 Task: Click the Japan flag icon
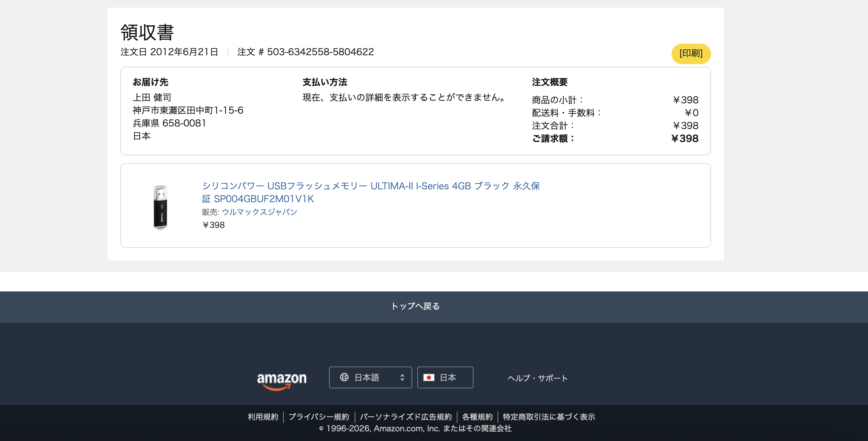click(x=429, y=377)
